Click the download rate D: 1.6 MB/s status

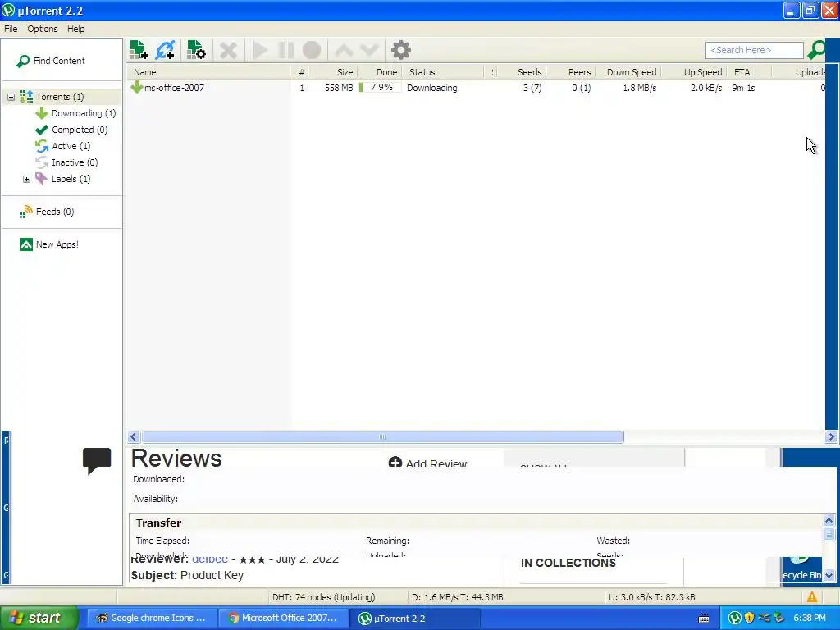pyautogui.click(x=457, y=597)
